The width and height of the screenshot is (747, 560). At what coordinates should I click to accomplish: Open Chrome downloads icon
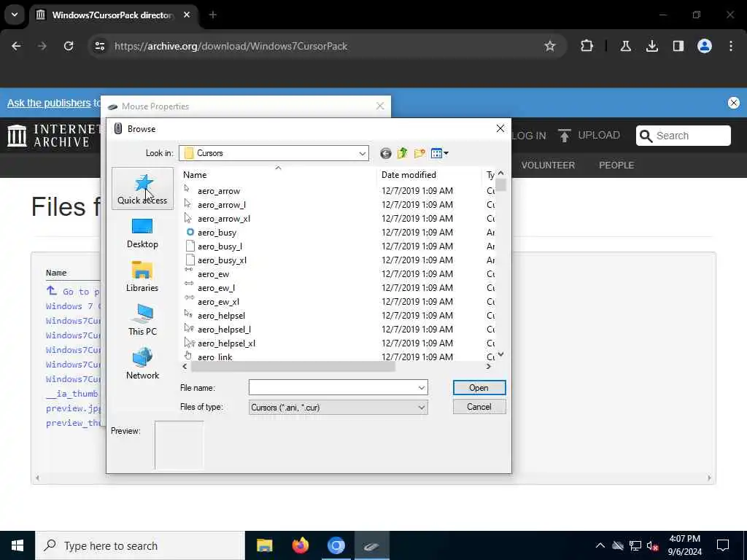click(x=651, y=46)
